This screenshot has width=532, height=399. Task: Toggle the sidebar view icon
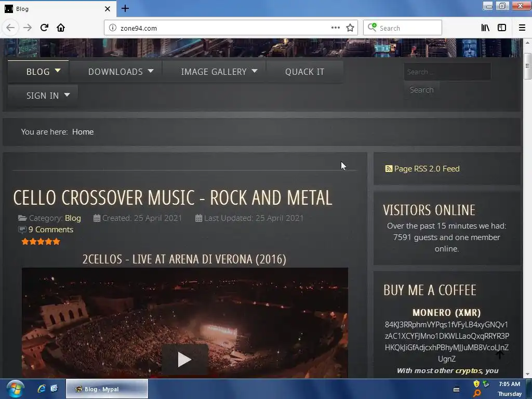click(502, 28)
